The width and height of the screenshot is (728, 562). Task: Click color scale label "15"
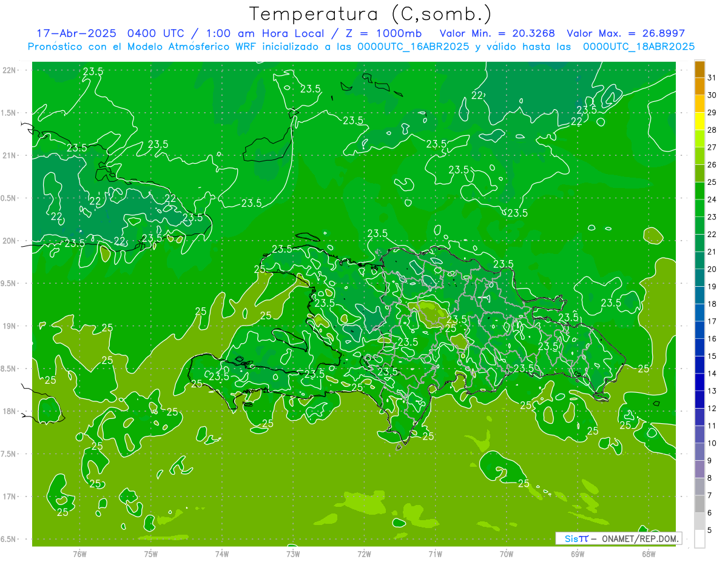(x=712, y=356)
